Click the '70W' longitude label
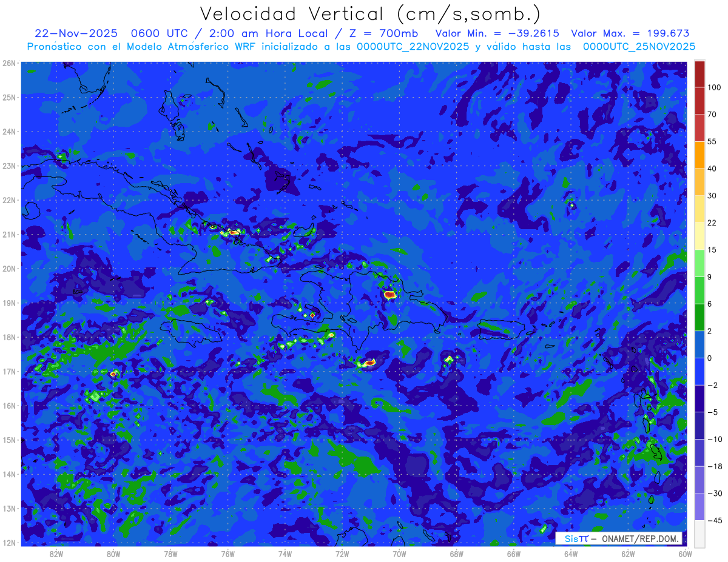728x562 pixels. pyautogui.click(x=399, y=554)
